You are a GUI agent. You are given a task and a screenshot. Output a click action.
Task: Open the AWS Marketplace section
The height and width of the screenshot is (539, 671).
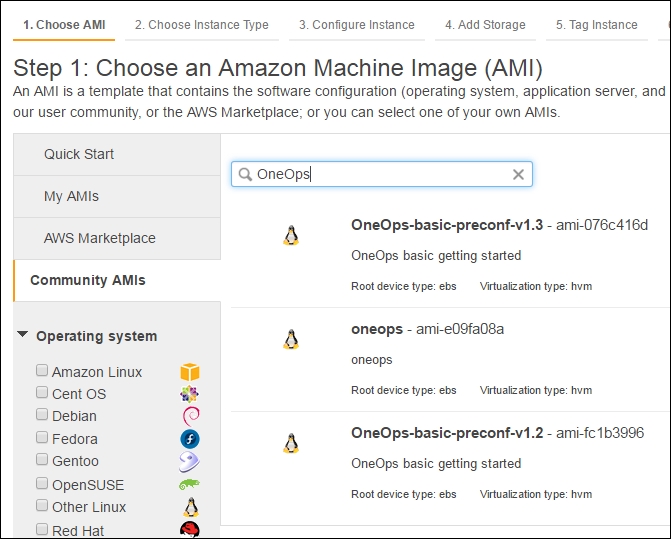117,238
